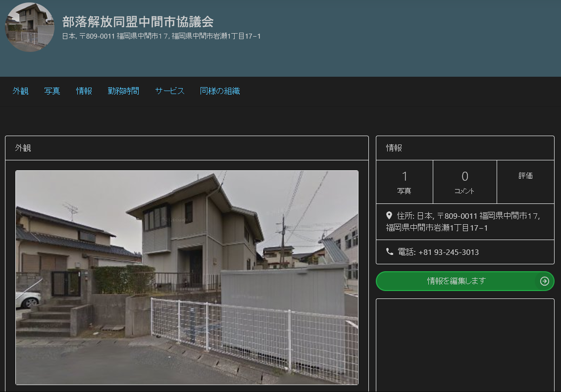
Task: Click the phone number +81 93-245-3013
Action: (x=448, y=252)
